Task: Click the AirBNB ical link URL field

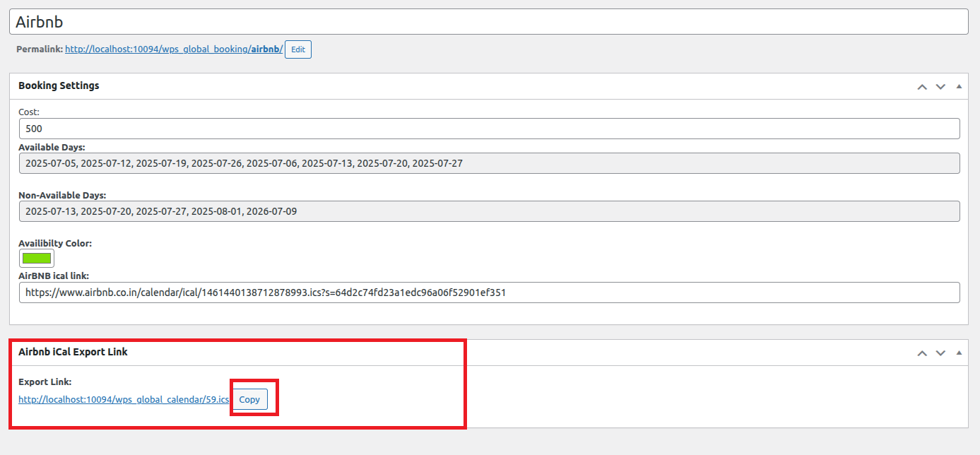Action: coord(488,292)
